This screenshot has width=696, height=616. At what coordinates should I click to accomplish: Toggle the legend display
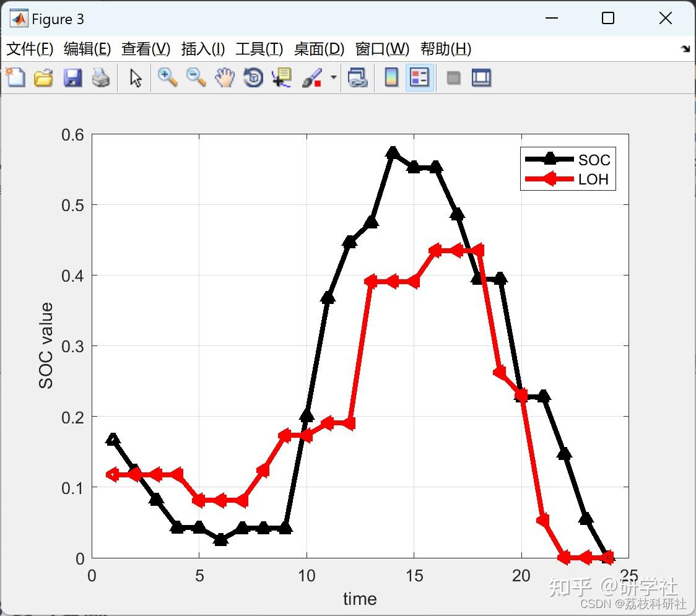tap(419, 77)
